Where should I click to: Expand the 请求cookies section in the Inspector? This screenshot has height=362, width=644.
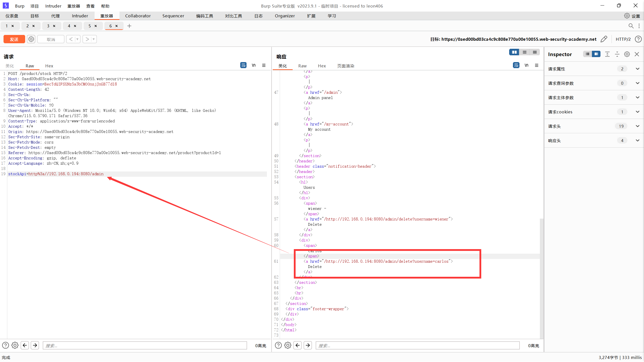pos(637,112)
